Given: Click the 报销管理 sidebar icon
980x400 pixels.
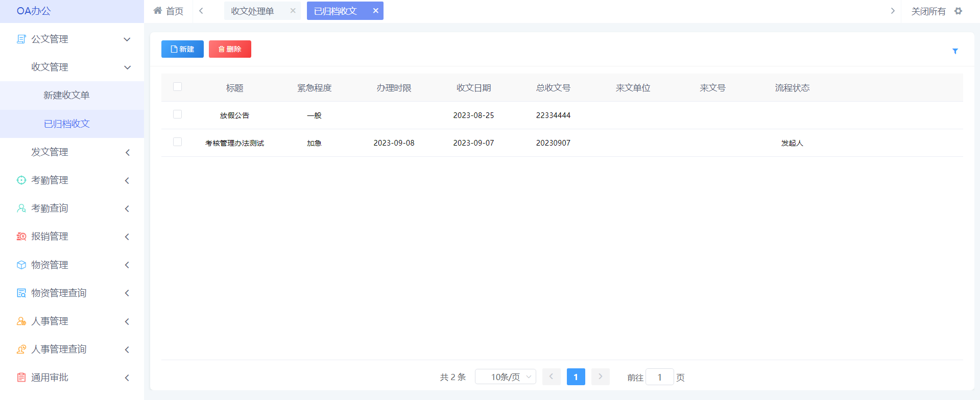Looking at the screenshot, I should pos(21,237).
